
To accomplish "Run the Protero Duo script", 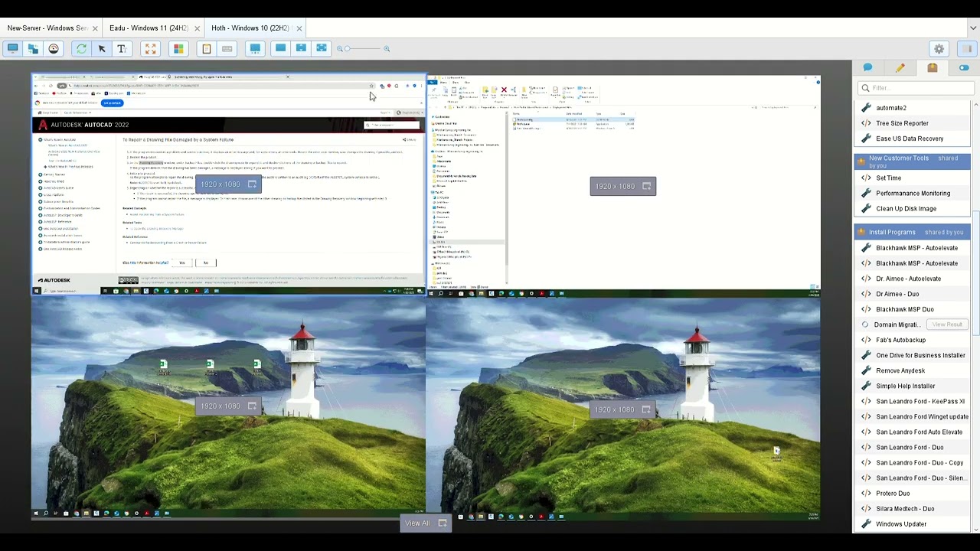I will 913,493.
